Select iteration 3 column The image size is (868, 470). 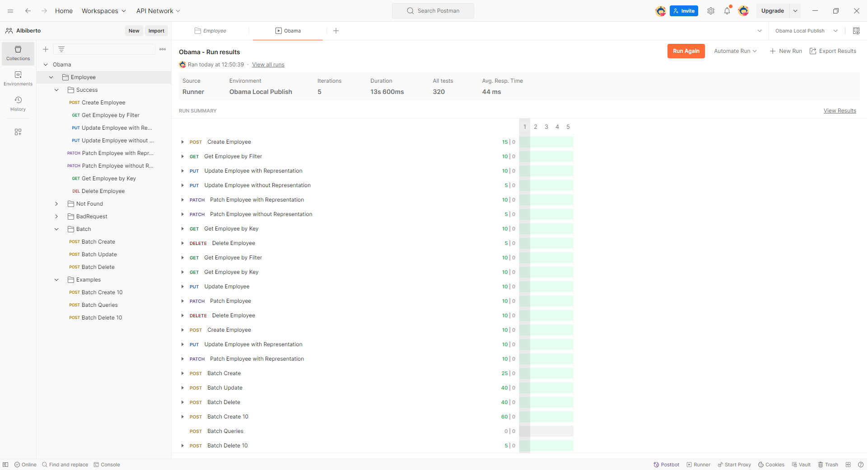546,127
